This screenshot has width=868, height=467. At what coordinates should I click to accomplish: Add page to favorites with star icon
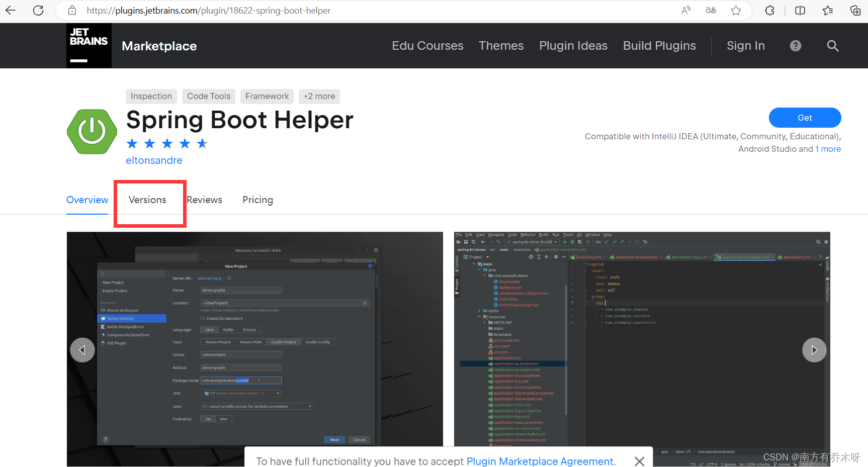736,10
